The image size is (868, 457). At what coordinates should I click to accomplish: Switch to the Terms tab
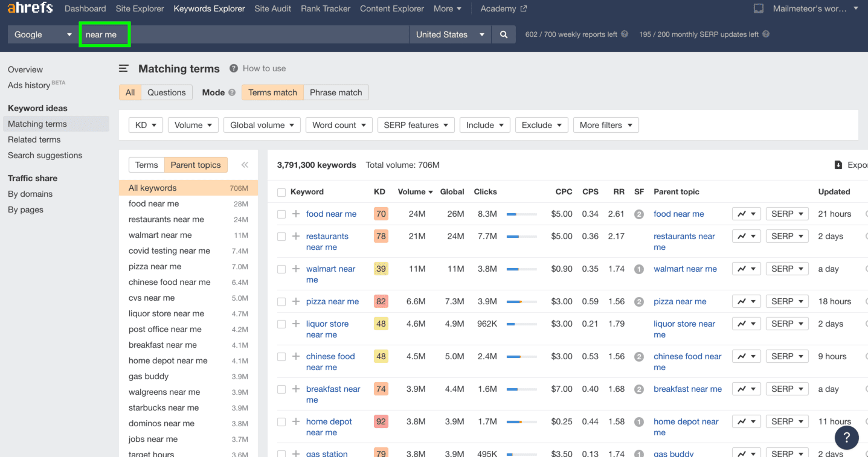[x=146, y=165]
